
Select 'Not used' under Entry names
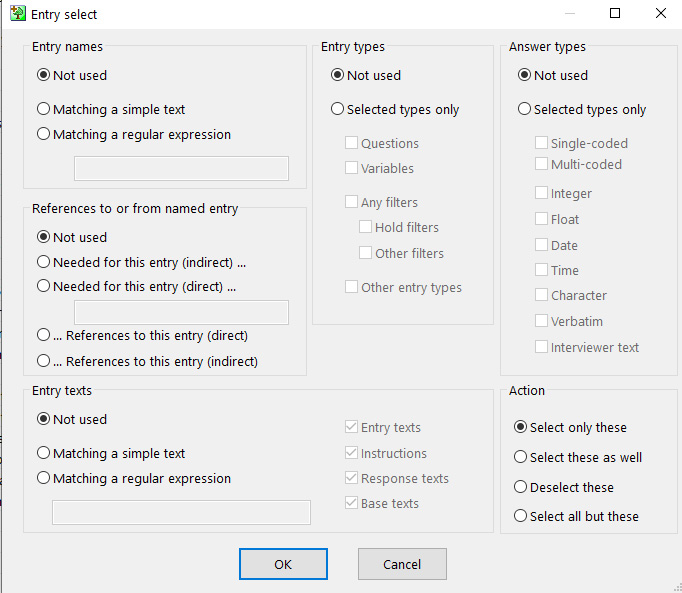43,75
